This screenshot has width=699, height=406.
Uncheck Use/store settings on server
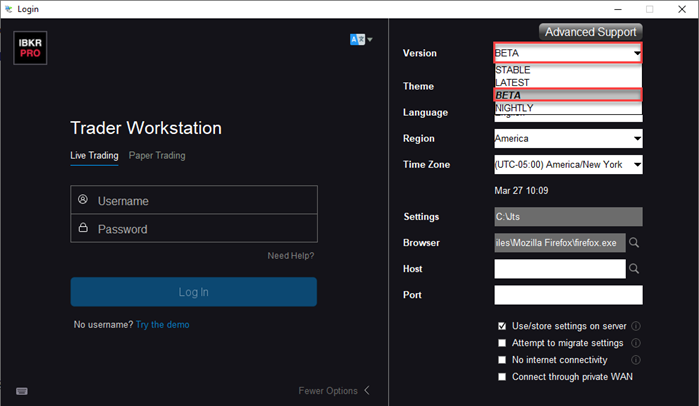coord(502,326)
